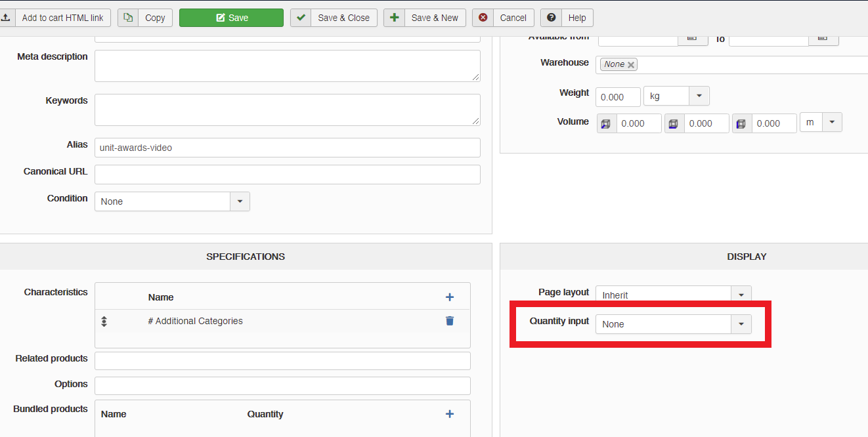Click the green Save button

(x=231, y=18)
